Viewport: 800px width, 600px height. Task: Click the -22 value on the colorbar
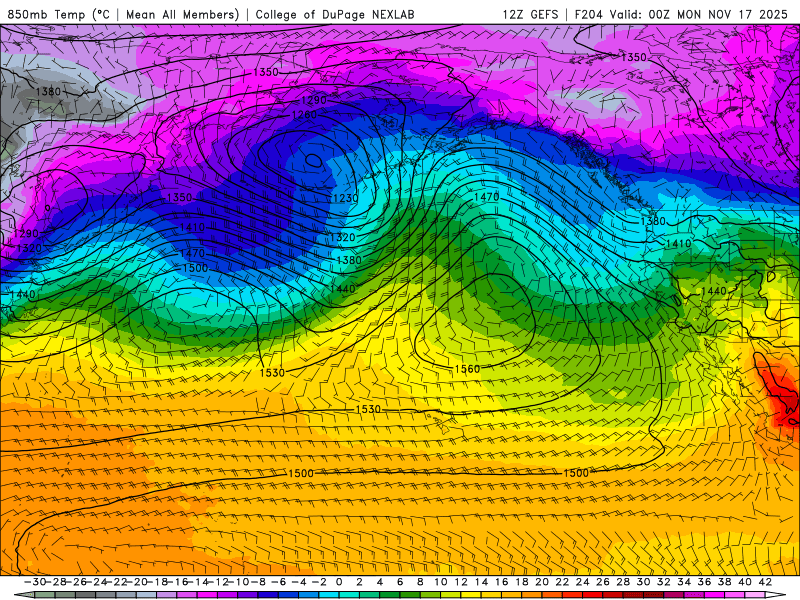(x=117, y=582)
